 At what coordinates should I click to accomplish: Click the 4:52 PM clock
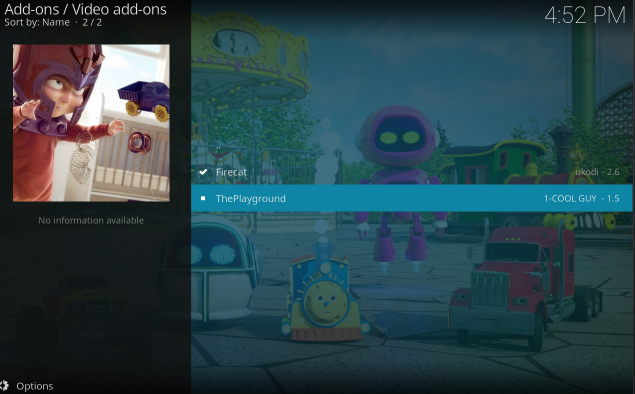(x=585, y=15)
